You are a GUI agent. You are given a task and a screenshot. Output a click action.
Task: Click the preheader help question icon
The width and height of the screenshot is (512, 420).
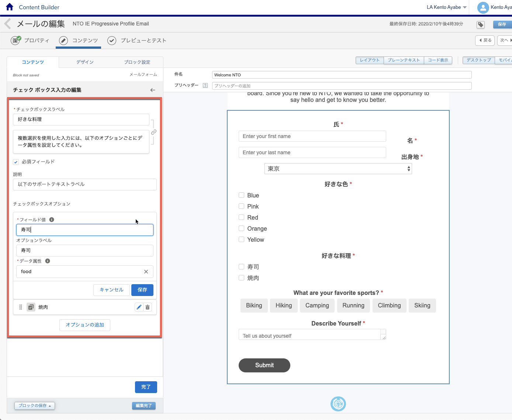205,86
